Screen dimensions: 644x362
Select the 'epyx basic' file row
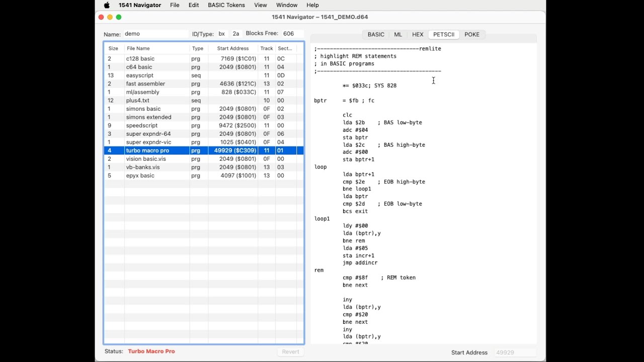[x=204, y=175]
